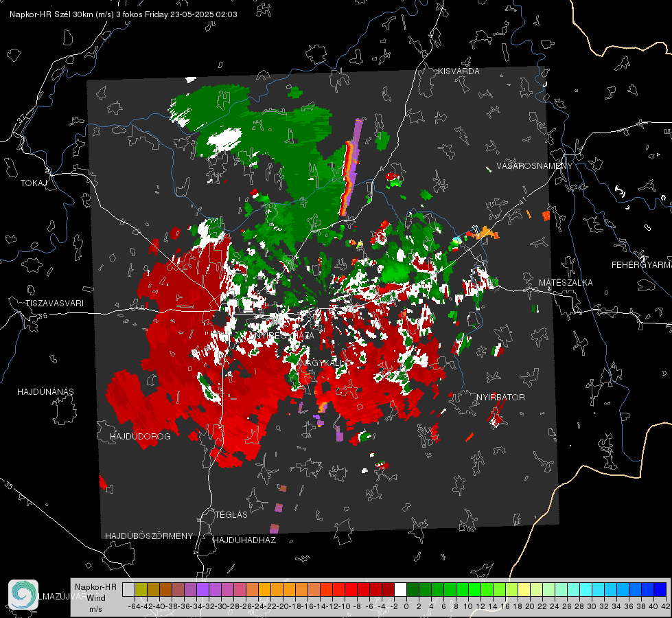Click the Wind label in the legend
The width and height of the screenshot is (672, 618).
point(96,598)
